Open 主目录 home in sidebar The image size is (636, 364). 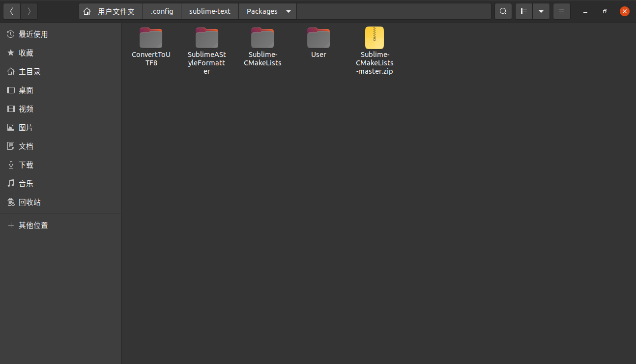pos(60,72)
